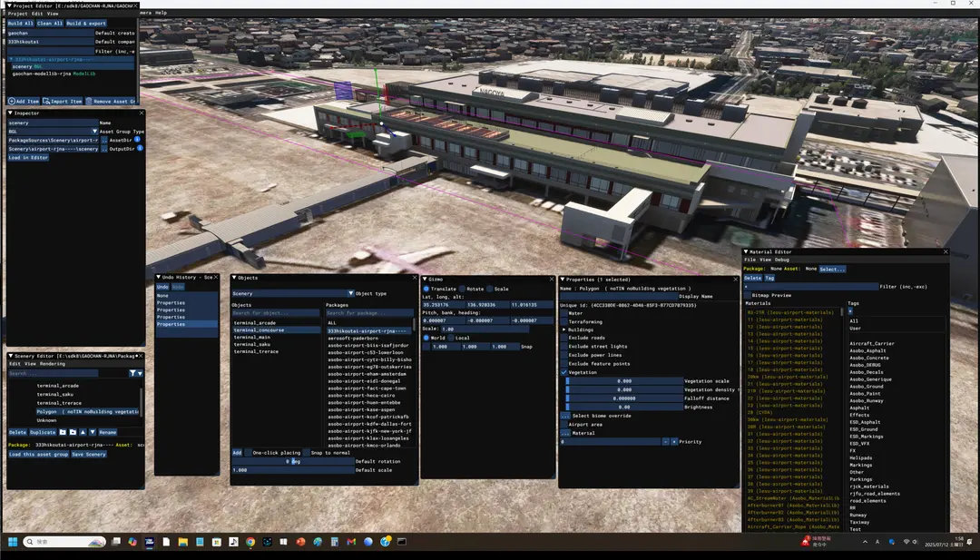This screenshot has width=980, height=560.
Task: Click the Windows Start button
Action: [x=13, y=542]
